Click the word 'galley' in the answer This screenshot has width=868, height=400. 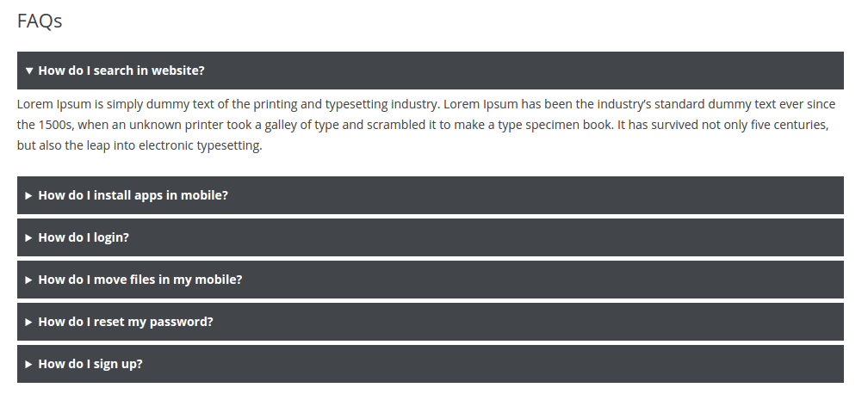(281, 125)
